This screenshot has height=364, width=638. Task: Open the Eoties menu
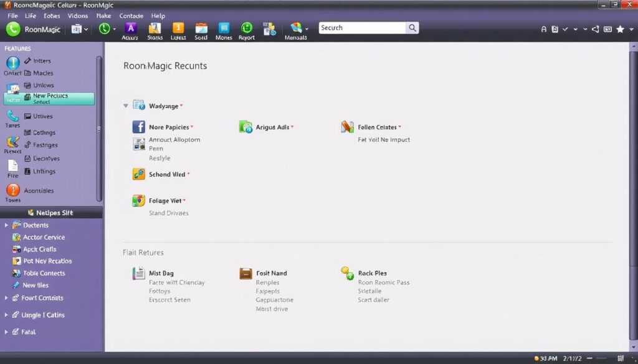[52, 16]
